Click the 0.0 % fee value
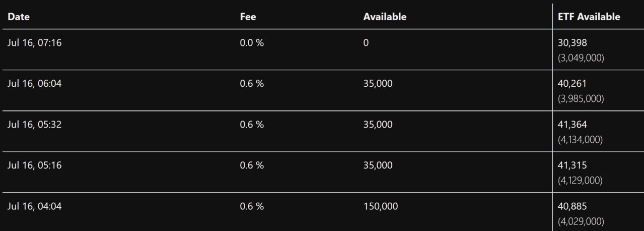Image resolution: width=644 pixels, height=231 pixels. (x=252, y=43)
